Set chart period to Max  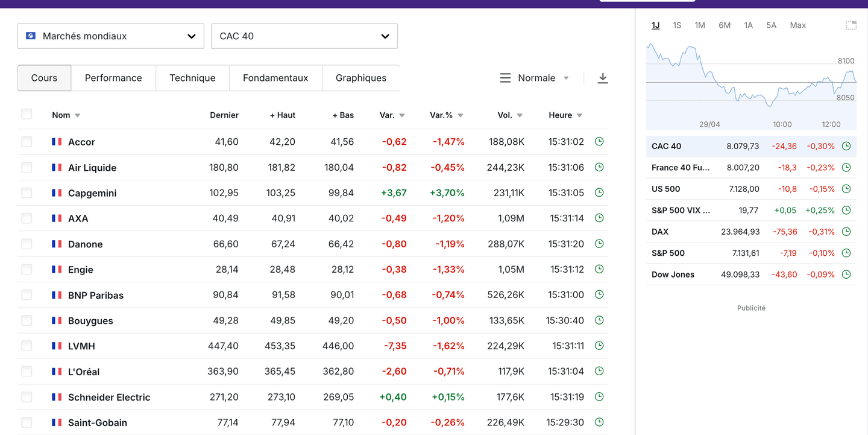pos(798,25)
